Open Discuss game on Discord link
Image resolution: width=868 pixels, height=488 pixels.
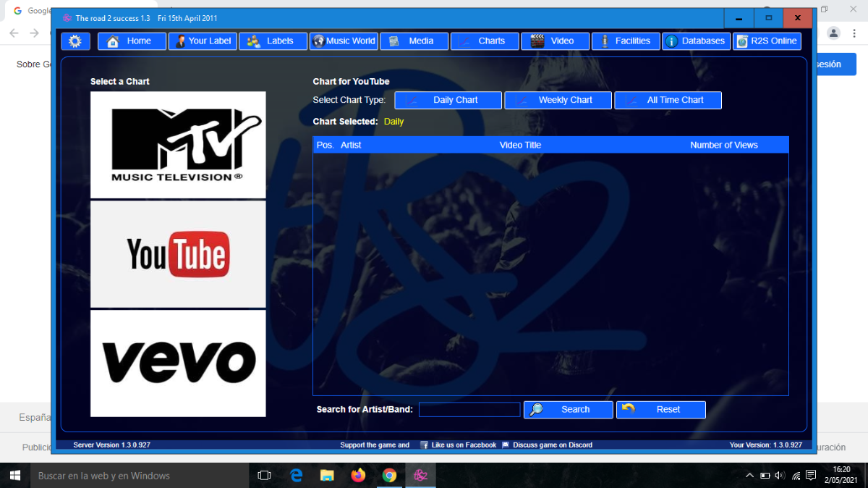[x=552, y=445]
